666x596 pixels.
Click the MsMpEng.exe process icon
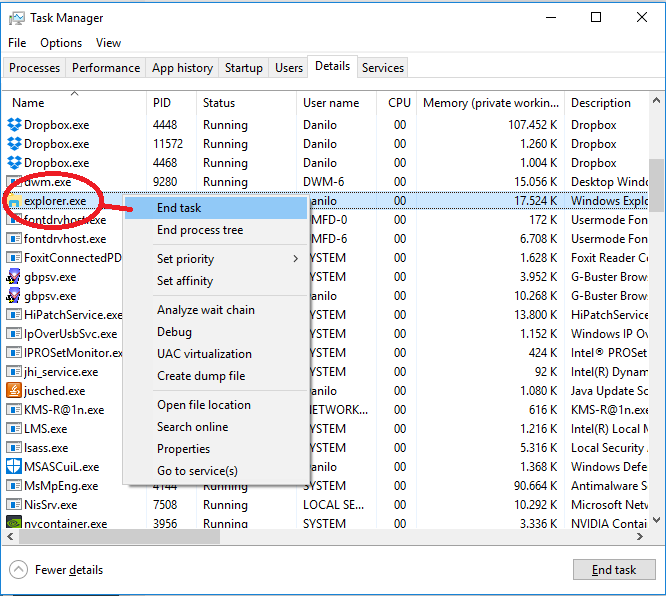(14, 486)
